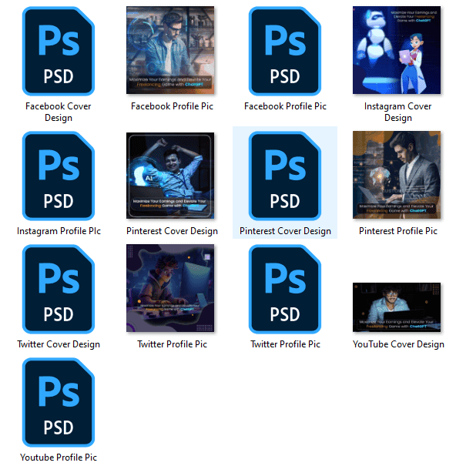Click the 'Twitter Cover Design' file name
Image resolution: width=456 pixels, height=476 pixels.
59,344
